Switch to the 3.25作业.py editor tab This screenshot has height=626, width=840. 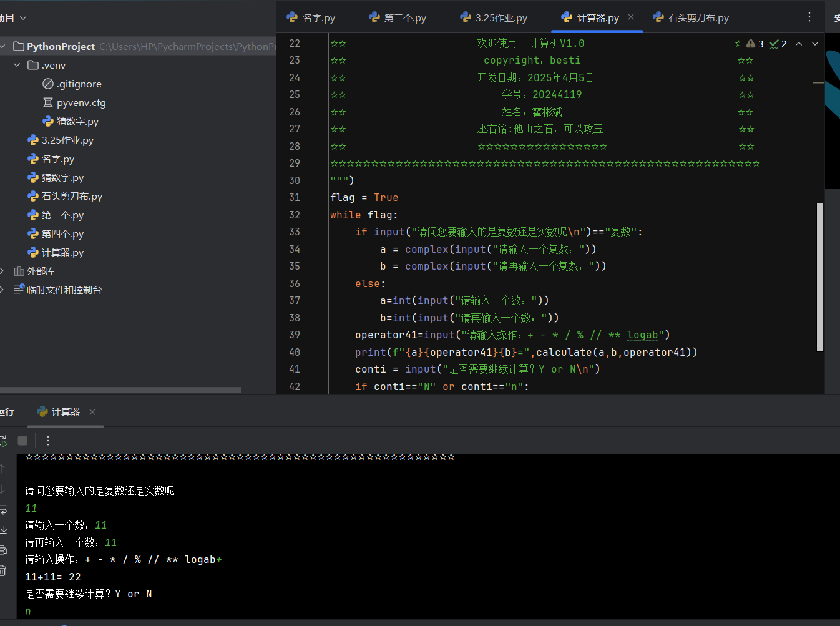click(494, 17)
